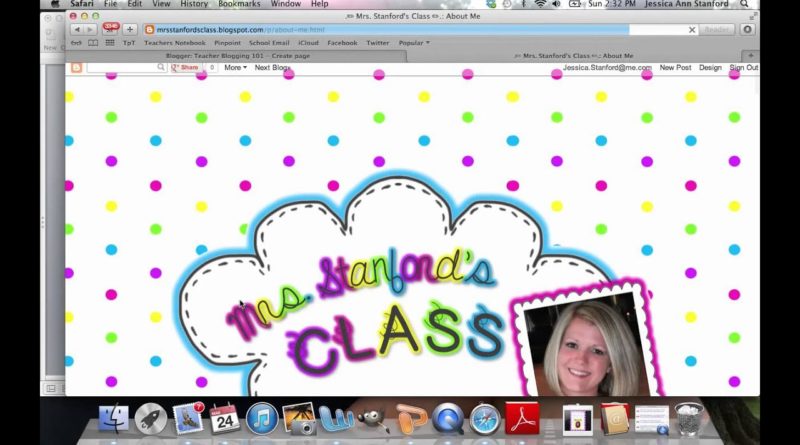This screenshot has width=800, height=445.
Task: Open Launchpad rocket icon in Dock
Action: tap(151, 419)
